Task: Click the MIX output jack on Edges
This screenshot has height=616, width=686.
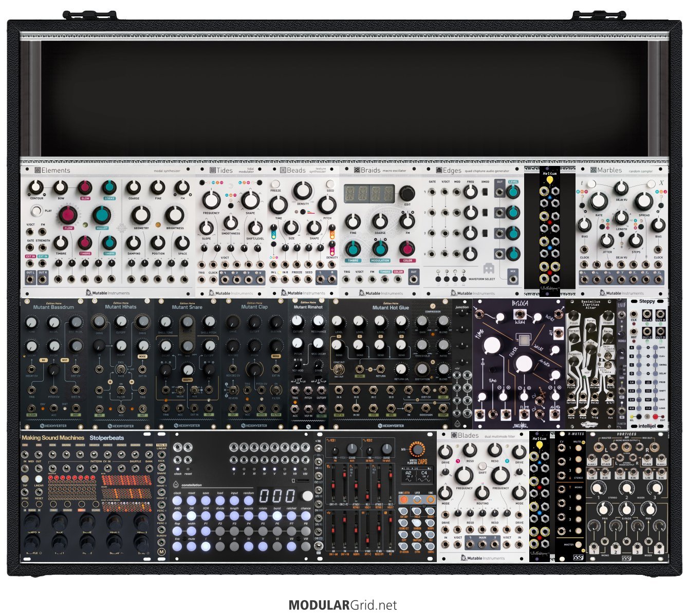Action: (x=512, y=280)
